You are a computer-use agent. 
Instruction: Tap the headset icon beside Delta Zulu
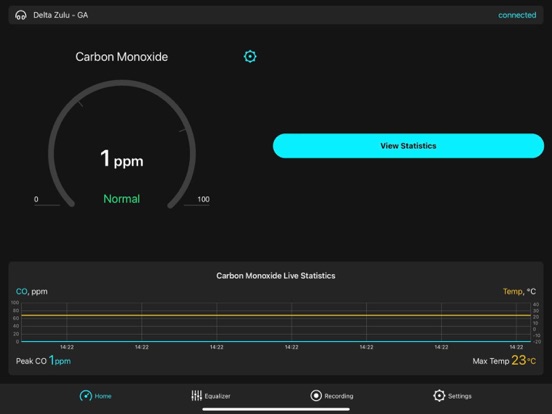click(21, 15)
